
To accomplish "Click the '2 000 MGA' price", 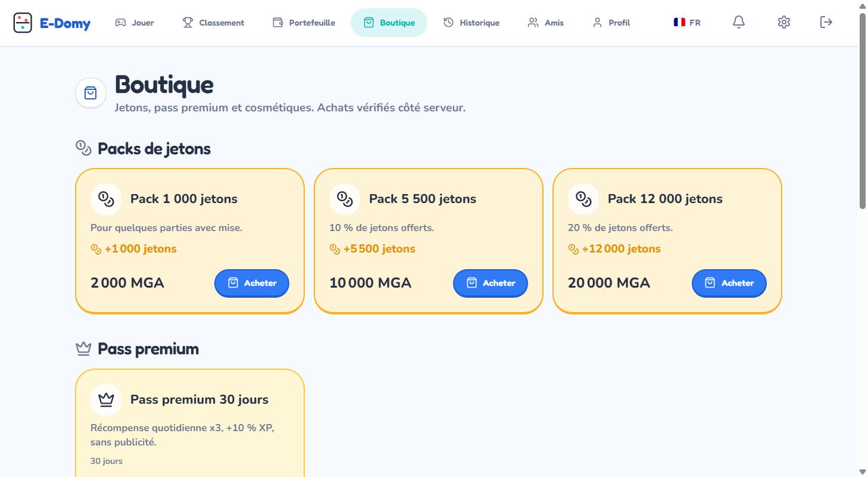I will (127, 283).
